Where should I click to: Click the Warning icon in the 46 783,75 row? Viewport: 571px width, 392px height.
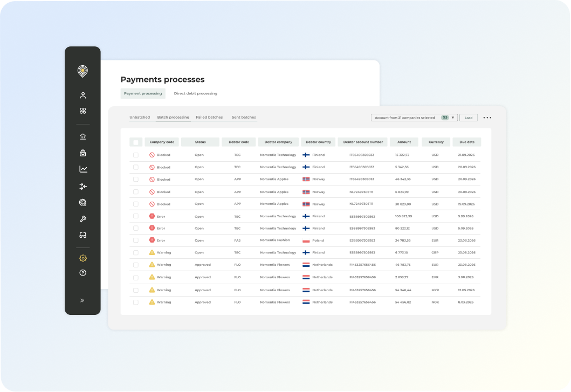(152, 265)
